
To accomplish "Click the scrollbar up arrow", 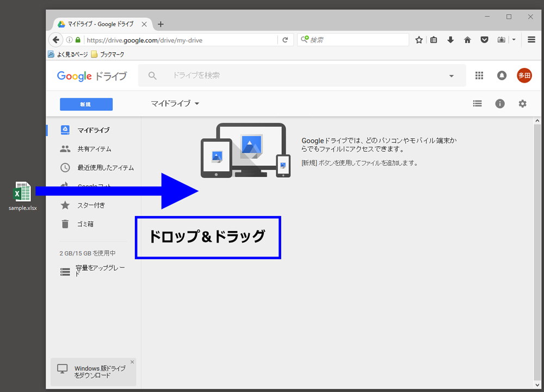I will (x=537, y=121).
